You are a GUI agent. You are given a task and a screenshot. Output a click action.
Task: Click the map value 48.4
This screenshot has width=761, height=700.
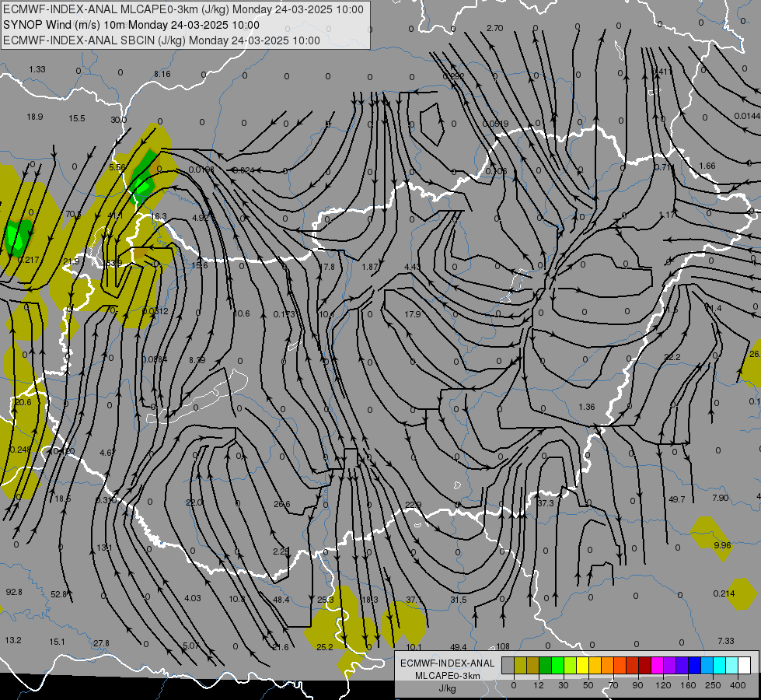pyautogui.click(x=281, y=600)
